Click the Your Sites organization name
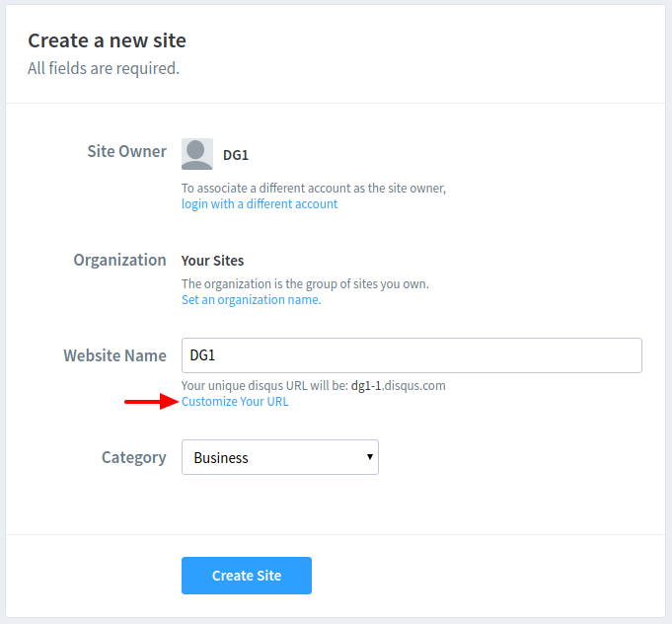Screen dimensions: 672x624 [x=212, y=261]
